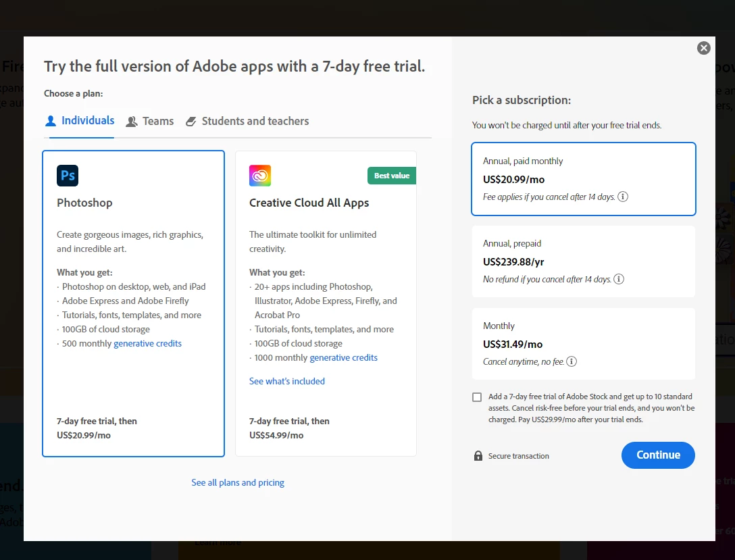Select the Creative Cloud All Apps plan card
Viewport: 735px width, 560px height.
[326, 303]
